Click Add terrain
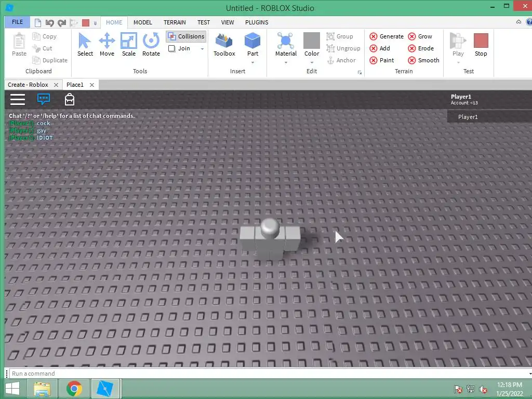The image size is (532, 399). [380, 48]
